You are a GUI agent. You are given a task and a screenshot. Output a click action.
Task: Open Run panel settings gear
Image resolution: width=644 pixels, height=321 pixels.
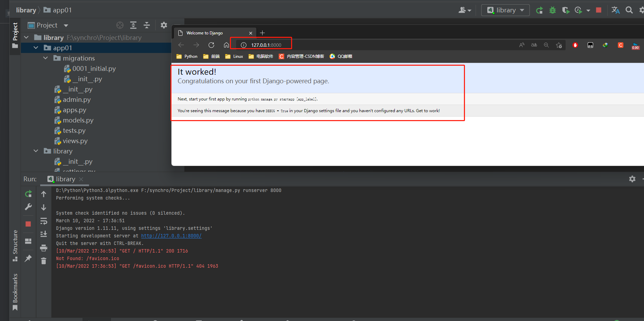click(x=632, y=179)
